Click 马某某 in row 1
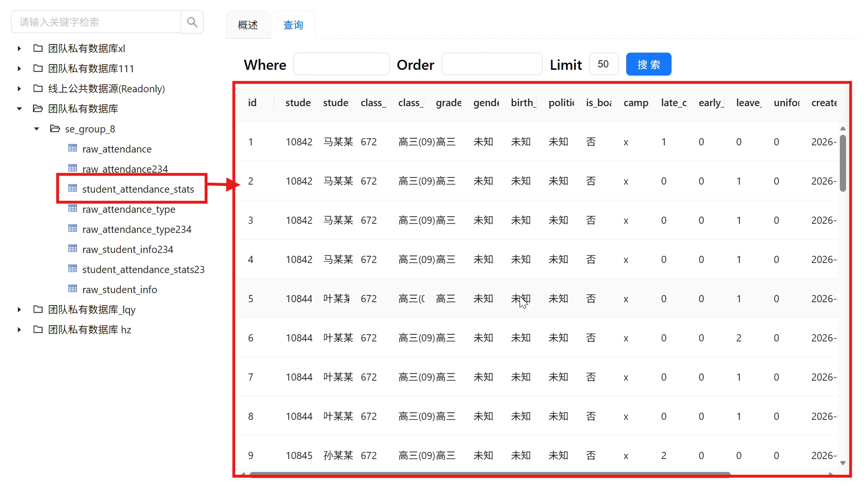Screen dimensions: 868x504 (338, 142)
